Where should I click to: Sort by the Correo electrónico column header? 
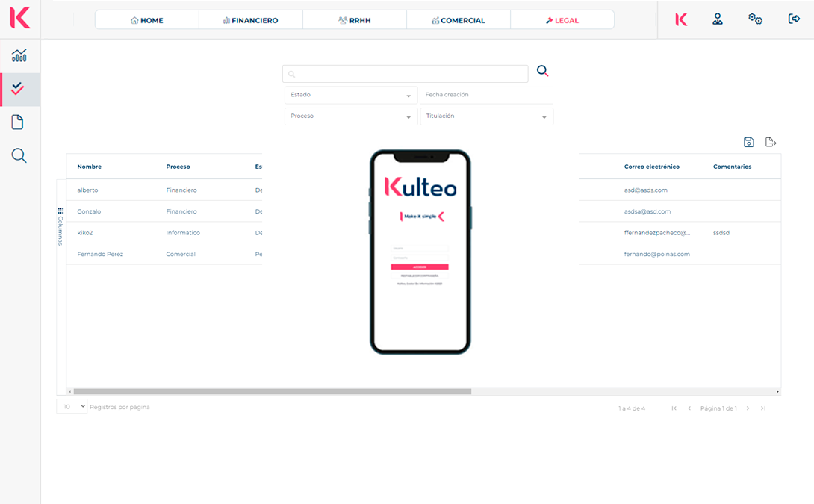tap(651, 167)
